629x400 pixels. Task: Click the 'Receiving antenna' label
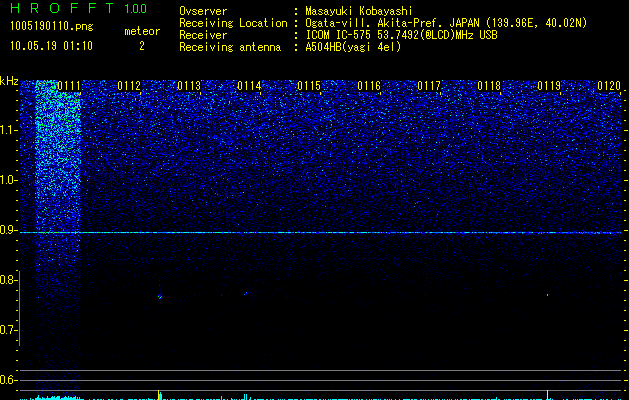[x=230, y=47]
